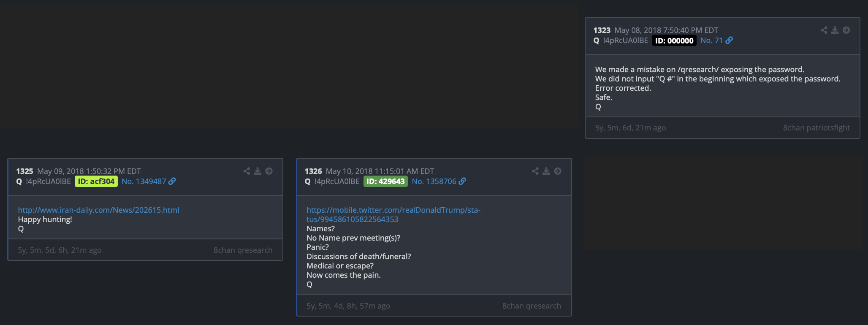Download post 1323 with download icon
Screen dimensions: 868x325
tap(835, 30)
